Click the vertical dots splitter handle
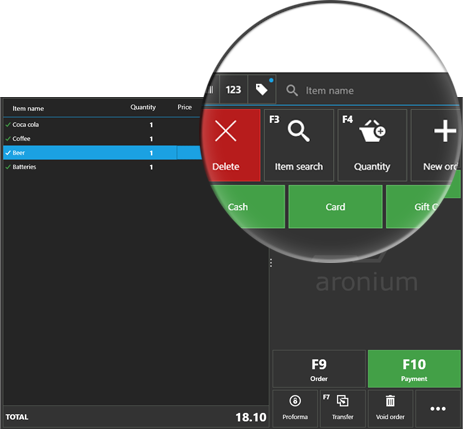The height and width of the screenshot is (429, 463). [271, 263]
